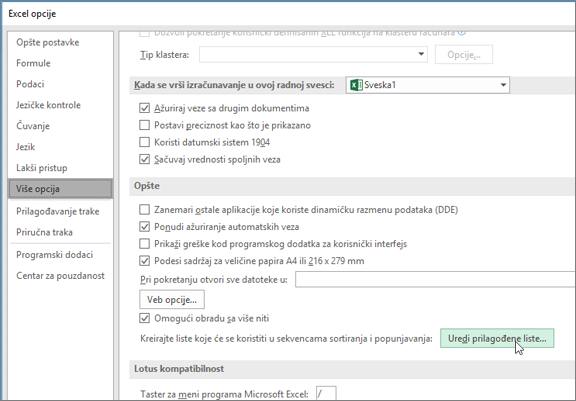The height and width of the screenshot is (401, 576).
Task: Click the Excel opcije title text
Action: pos(32,14)
